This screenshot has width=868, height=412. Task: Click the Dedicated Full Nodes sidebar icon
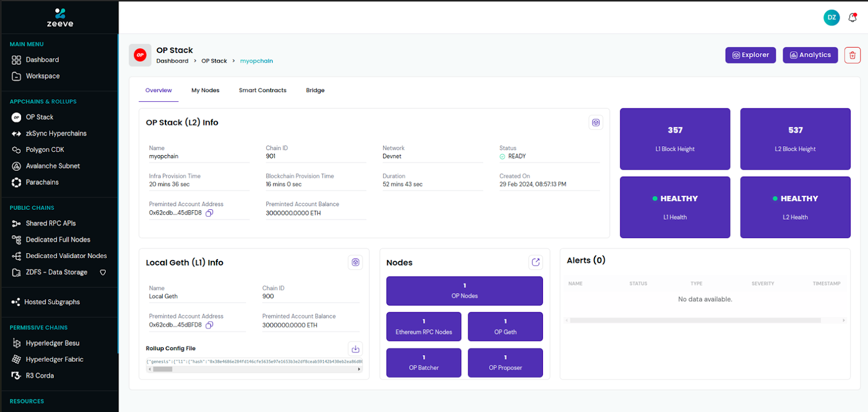point(16,240)
